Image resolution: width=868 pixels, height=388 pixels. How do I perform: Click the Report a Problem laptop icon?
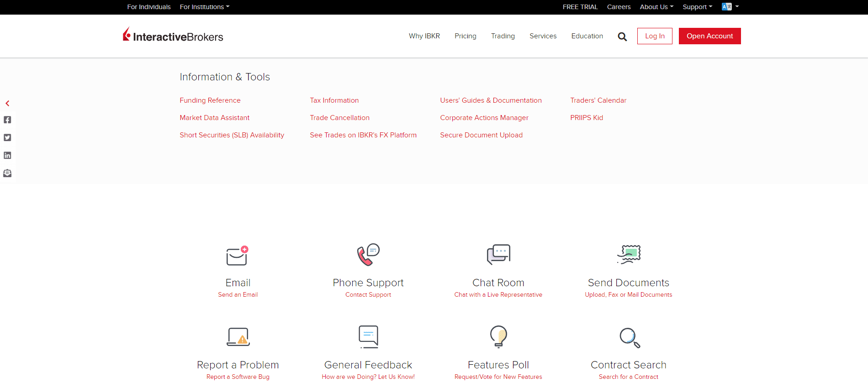tap(238, 337)
